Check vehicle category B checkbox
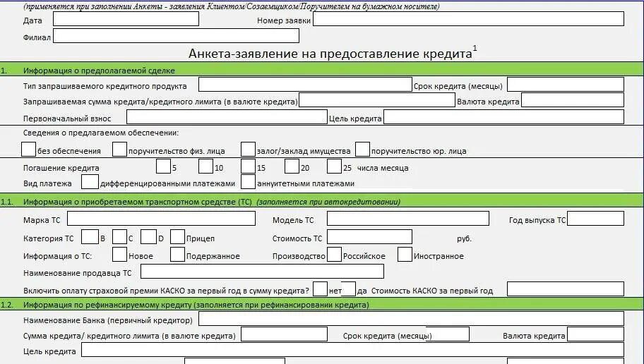 pyautogui.click(x=90, y=237)
